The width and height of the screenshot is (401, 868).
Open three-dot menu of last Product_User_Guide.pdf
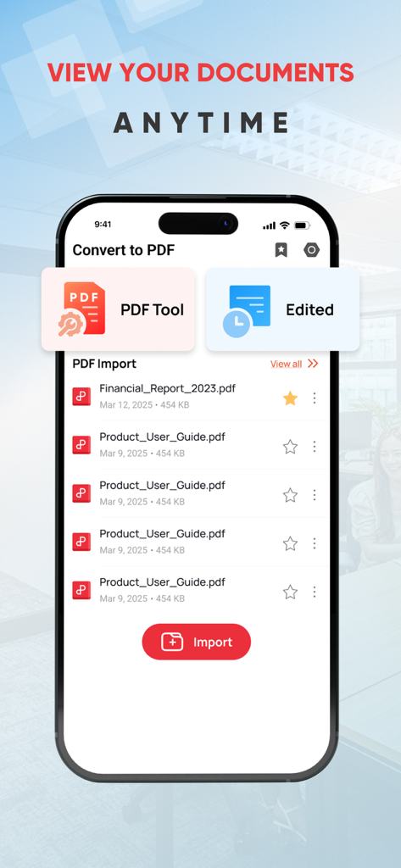(314, 593)
